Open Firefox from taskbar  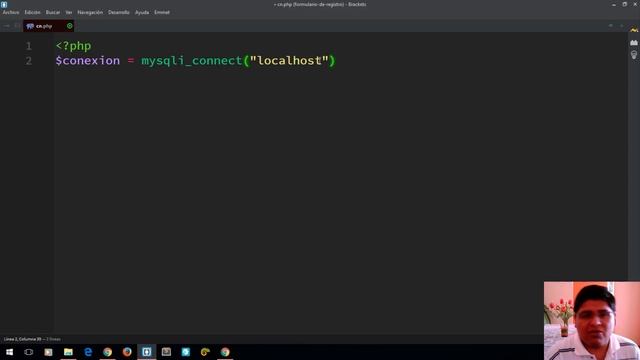(x=127, y=352)
